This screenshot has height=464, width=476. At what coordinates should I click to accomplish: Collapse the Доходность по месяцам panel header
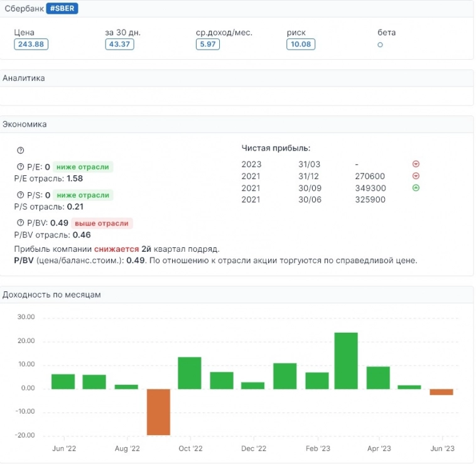coord(236,294)
